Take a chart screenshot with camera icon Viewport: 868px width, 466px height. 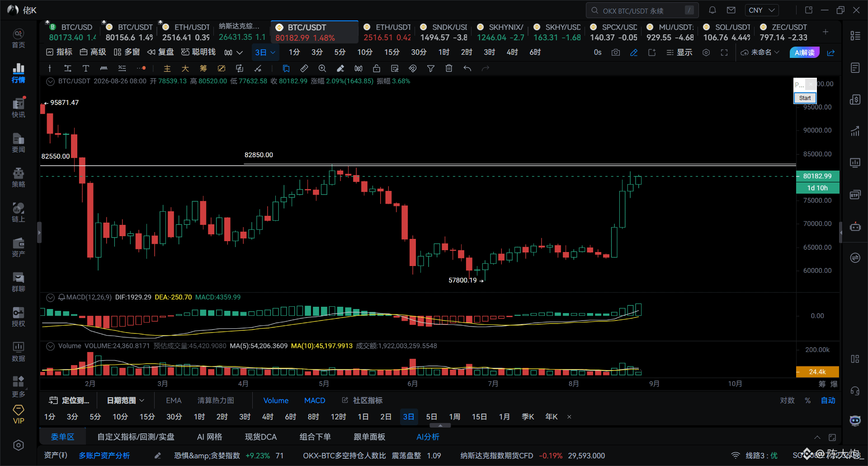[x=616, y=52]
